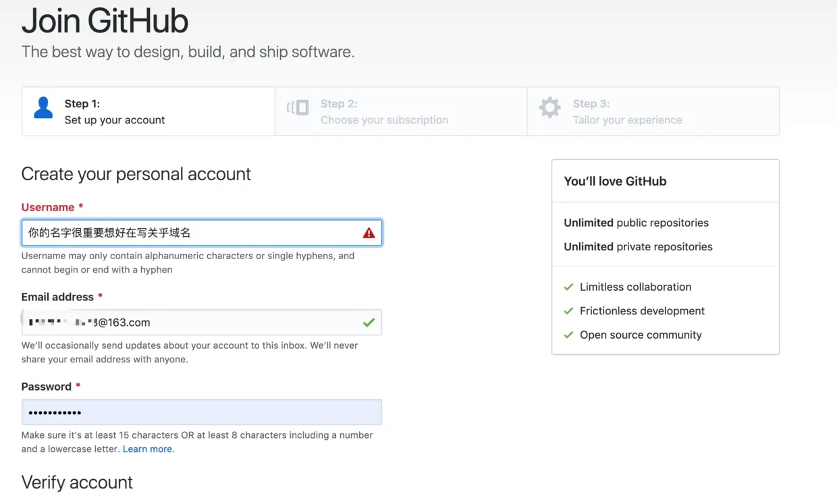Viewport: 837px width, 504px height.
Task: Click the Frictionless development text
Action: click(x=643, y=311)
